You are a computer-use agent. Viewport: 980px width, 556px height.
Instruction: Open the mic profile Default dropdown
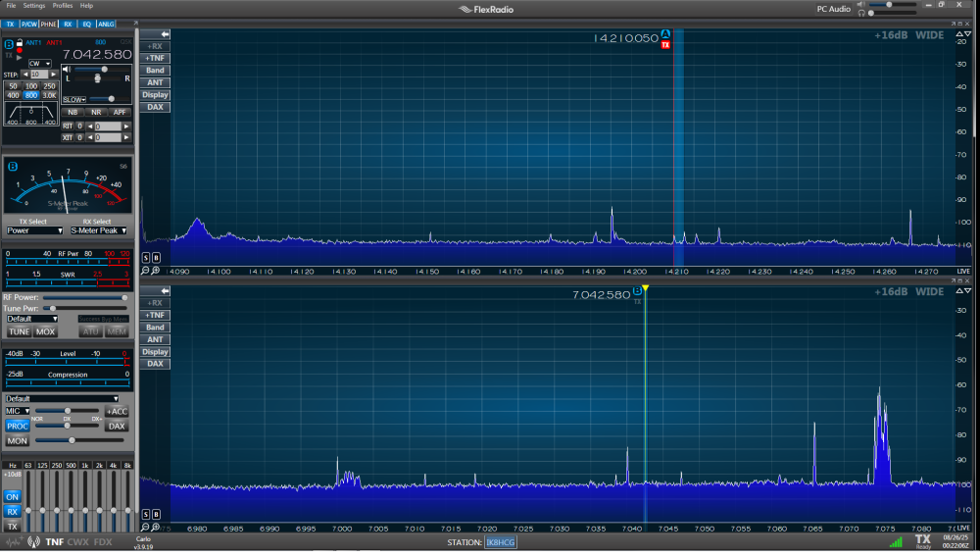pyautogui.click(x=62, y=398)
